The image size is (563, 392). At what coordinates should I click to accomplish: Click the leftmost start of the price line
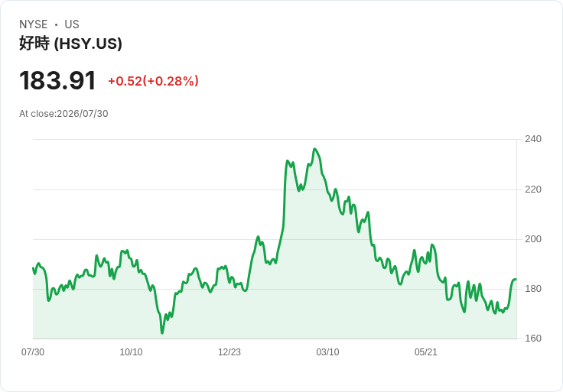[33, 268]
